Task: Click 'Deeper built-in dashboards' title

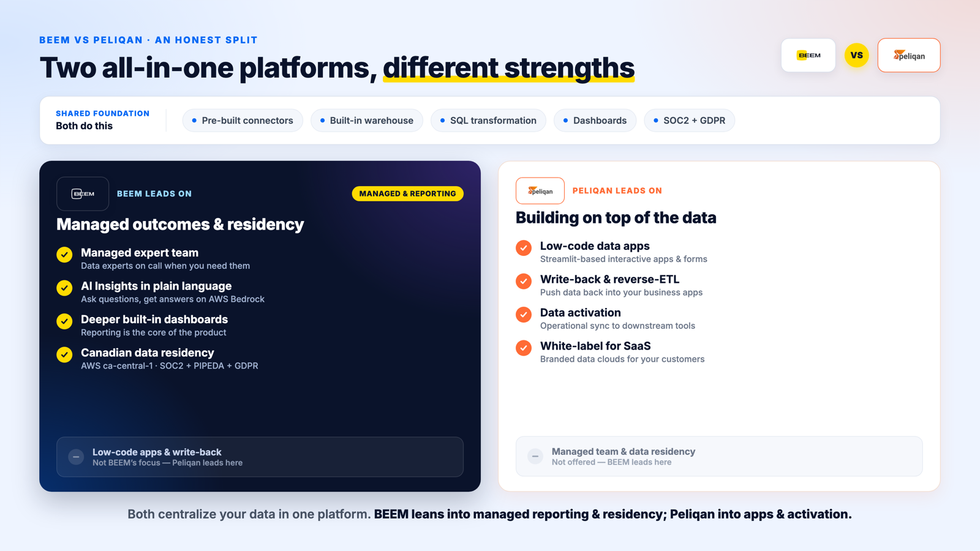Action: point(154,319)
